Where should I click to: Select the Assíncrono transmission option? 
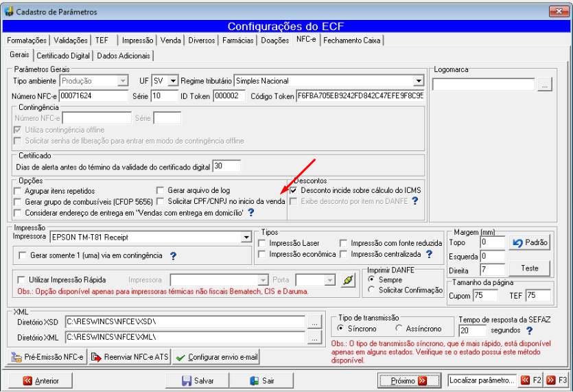click(399, 328)
